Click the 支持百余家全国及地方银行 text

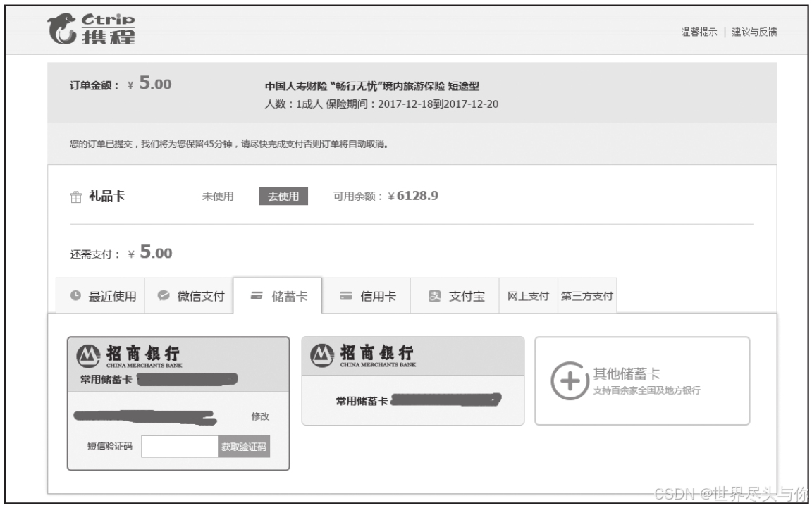tap(647, 390)
